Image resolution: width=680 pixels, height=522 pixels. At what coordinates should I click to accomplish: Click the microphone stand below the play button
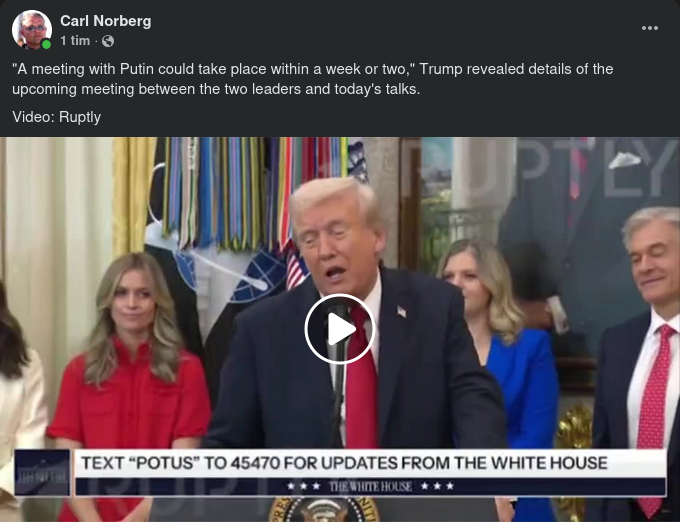[x=339, y=390]
